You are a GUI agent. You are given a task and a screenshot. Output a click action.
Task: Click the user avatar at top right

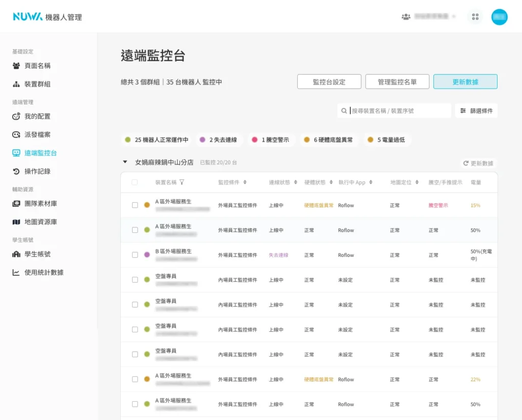pyautogui.click(x=499, y=17)
